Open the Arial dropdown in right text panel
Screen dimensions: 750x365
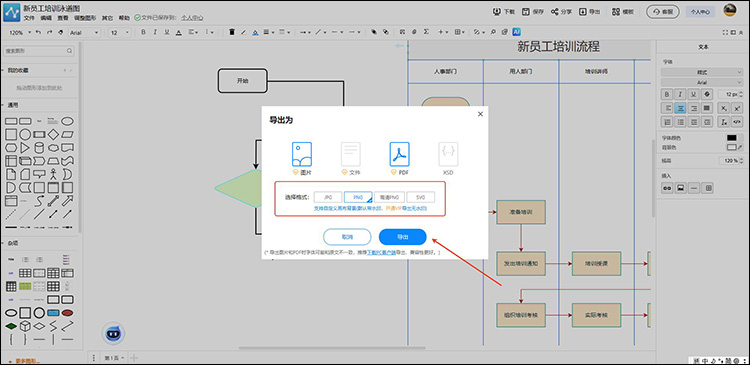(x=702, y=82)
